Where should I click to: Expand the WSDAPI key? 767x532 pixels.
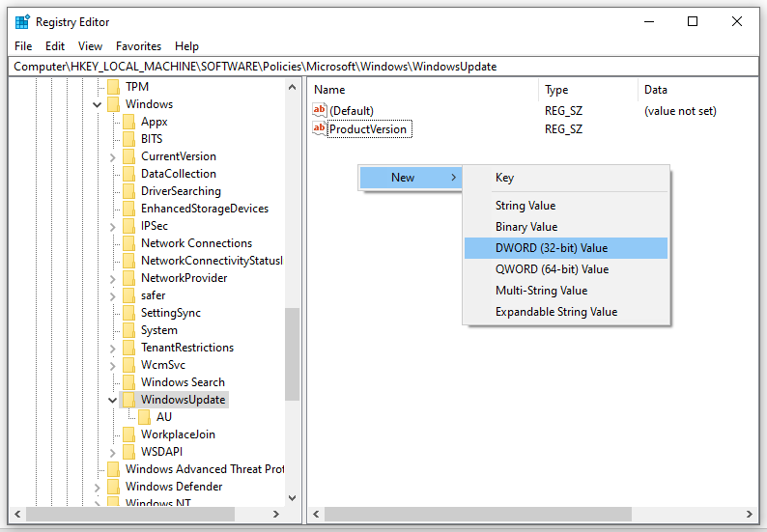click(112, 452)
